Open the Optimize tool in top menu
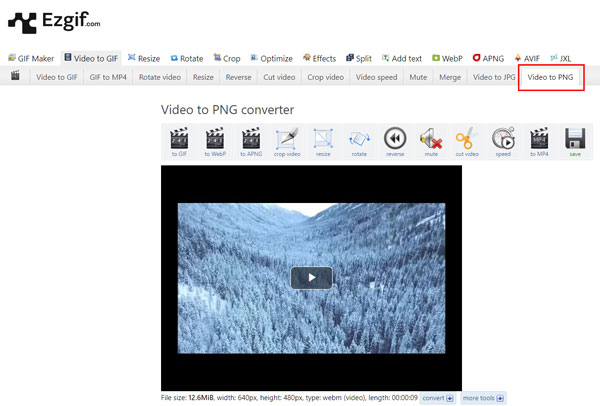Screen dimensions: 600x406 tap(271, 59)
